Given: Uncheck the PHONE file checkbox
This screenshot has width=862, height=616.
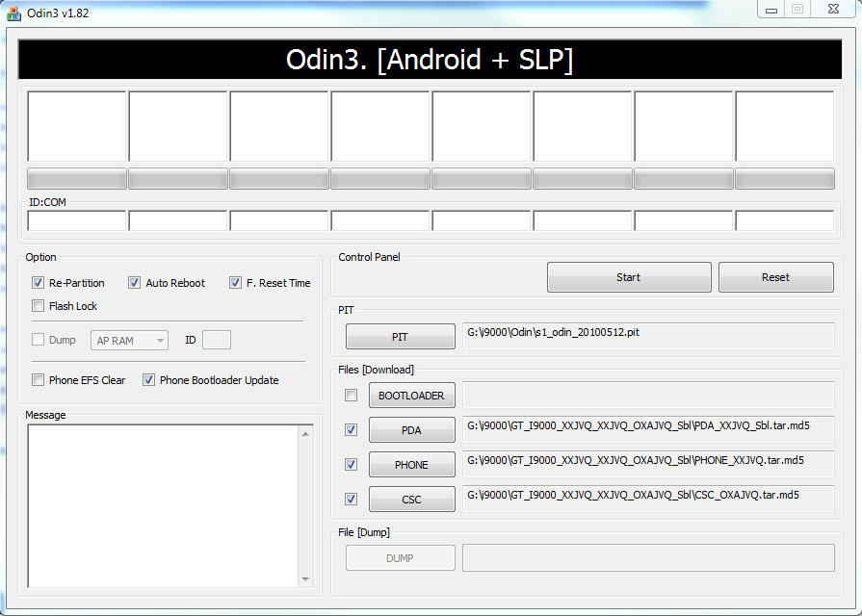Looking at the screenshot, I should 351,464.
